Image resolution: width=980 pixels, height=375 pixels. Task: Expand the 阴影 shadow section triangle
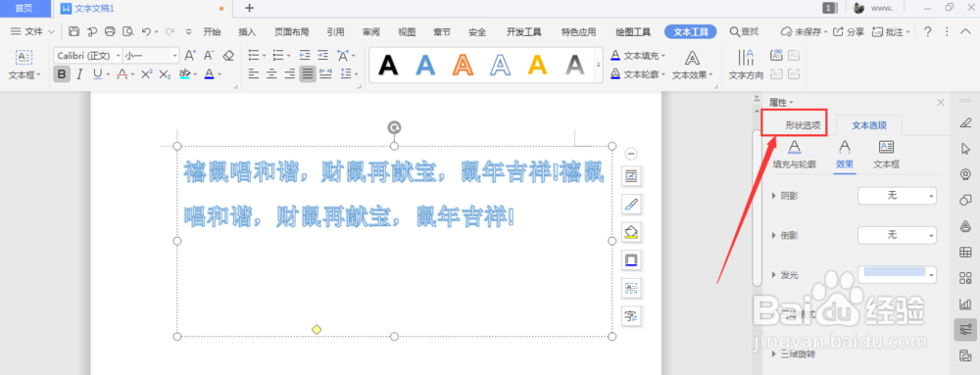[775, 196]
